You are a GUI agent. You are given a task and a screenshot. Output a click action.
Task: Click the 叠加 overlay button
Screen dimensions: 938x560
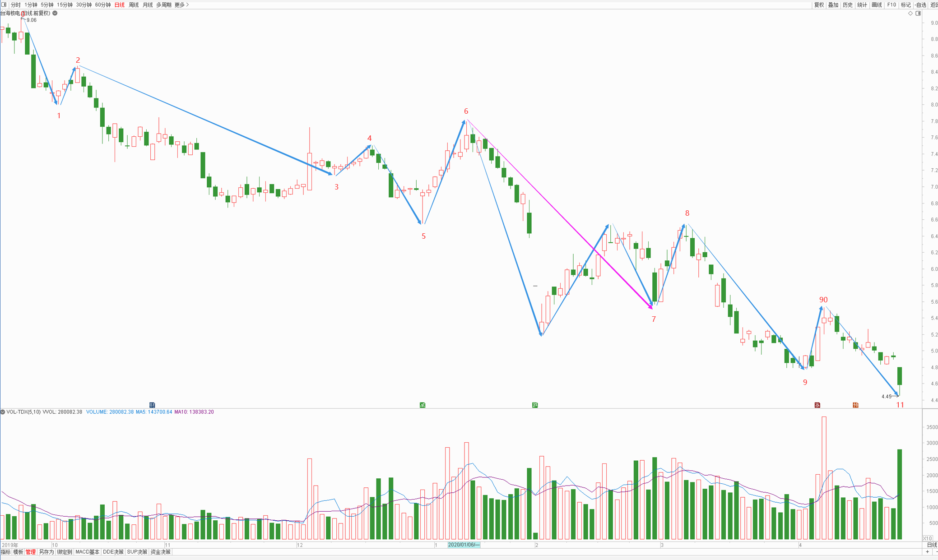click(833, 5)
